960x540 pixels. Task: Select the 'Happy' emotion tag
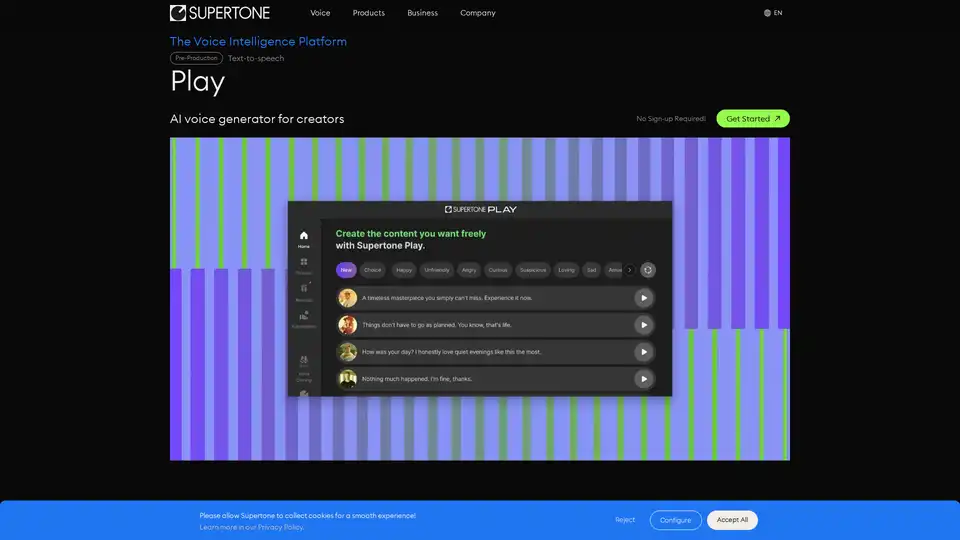click(404, 270)
